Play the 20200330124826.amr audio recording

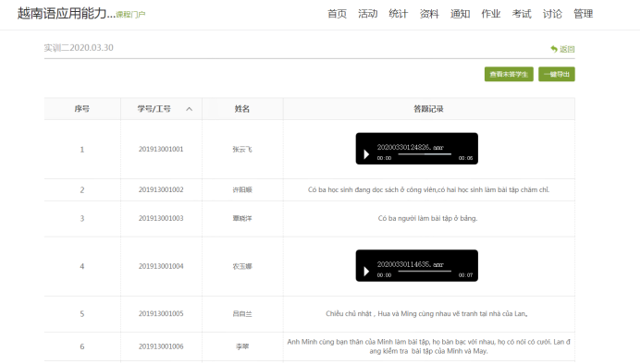pyautogui.click(x=366, y=154)
